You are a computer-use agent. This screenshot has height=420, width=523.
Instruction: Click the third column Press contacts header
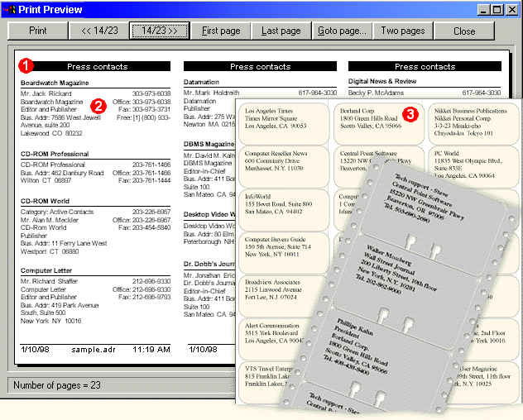425,66
